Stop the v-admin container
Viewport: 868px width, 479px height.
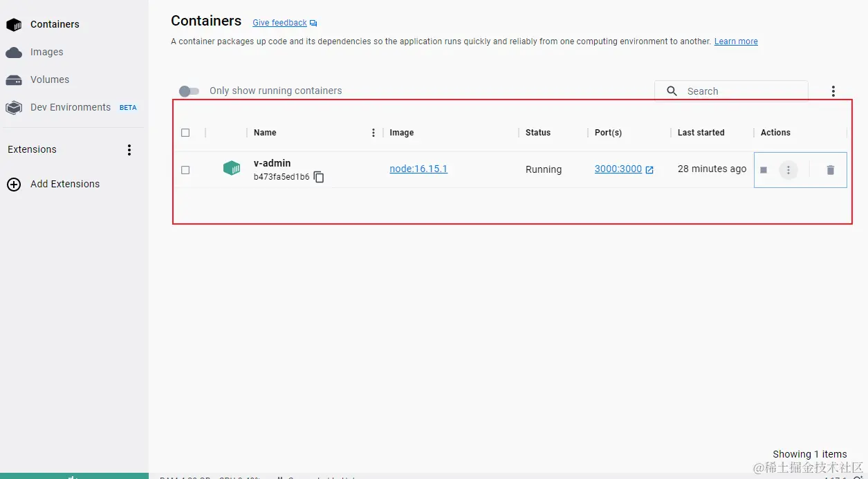click(x=764, y=170)
